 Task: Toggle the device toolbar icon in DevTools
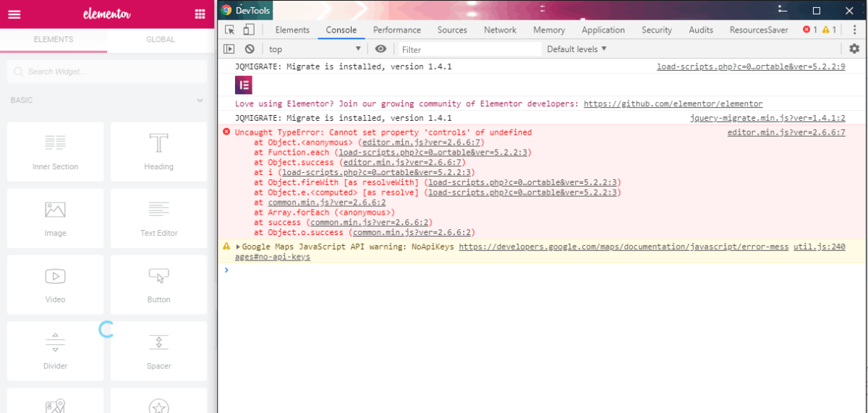248,30
